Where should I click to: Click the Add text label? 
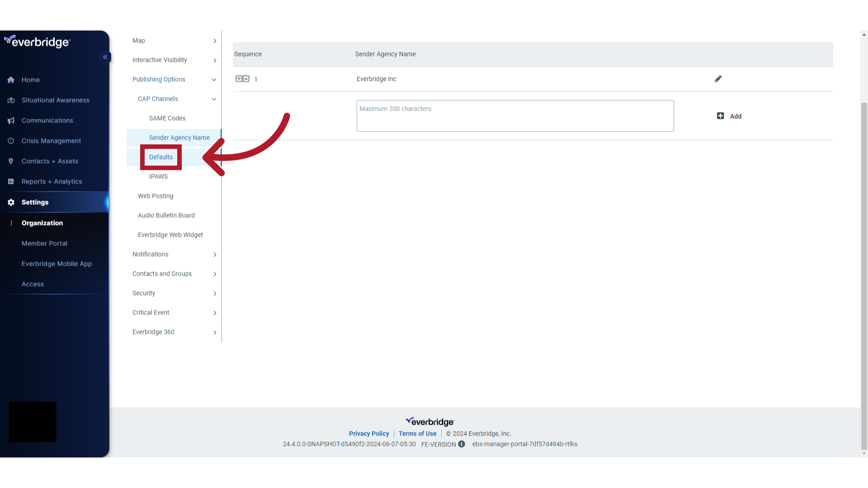[x=736, y=116]
